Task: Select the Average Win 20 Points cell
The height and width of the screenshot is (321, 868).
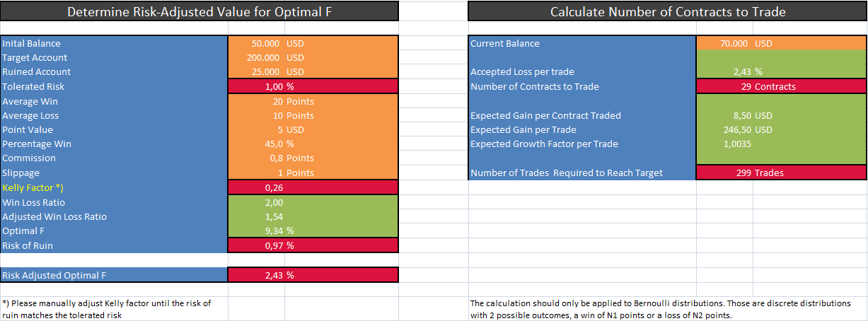Action: pyautogui.click(x=313, y=101)
